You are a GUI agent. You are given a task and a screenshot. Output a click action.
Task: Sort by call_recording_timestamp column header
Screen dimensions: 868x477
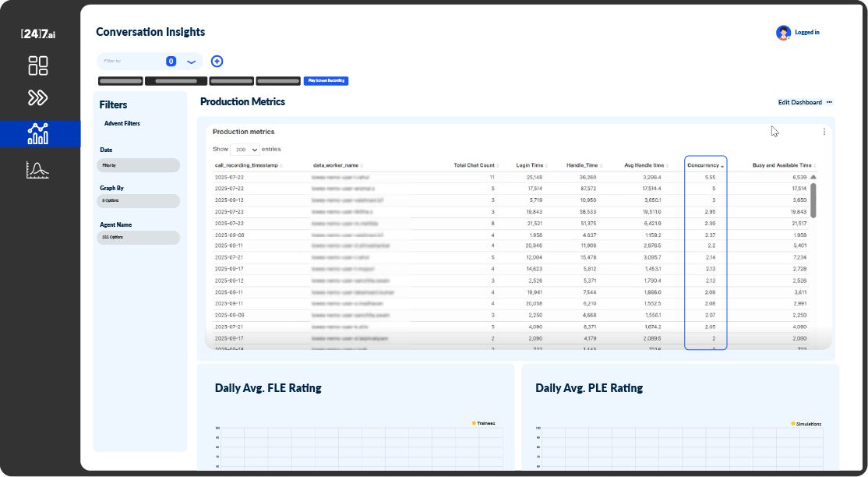coord(248,165)
